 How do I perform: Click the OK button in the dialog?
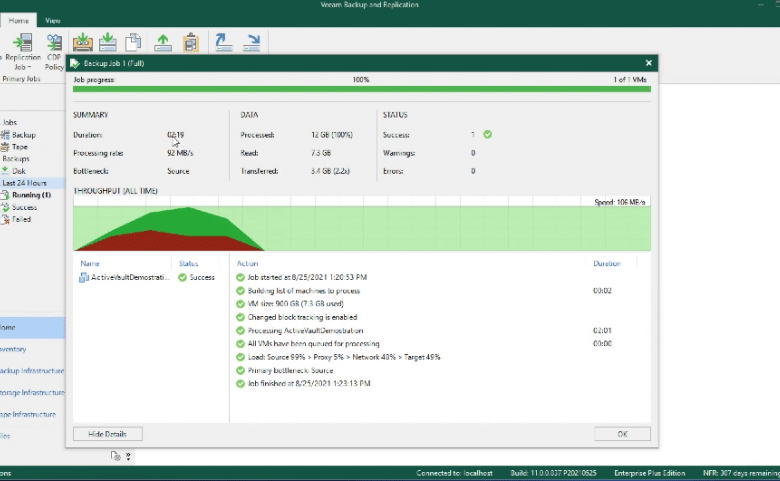click(622, 434)
